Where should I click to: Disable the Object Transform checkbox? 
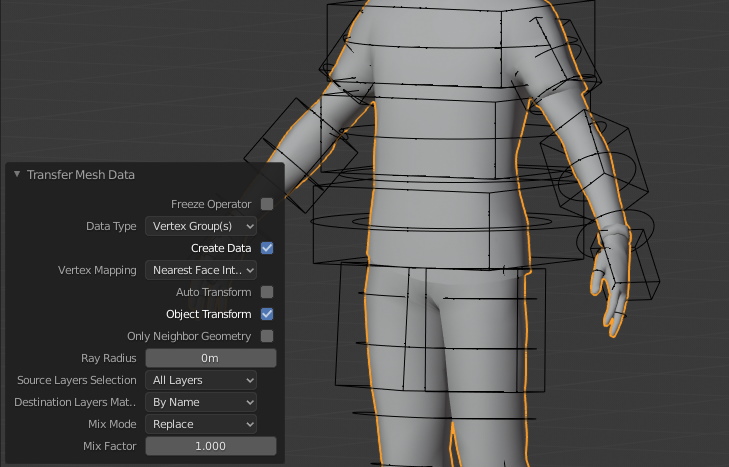point(267,314)
